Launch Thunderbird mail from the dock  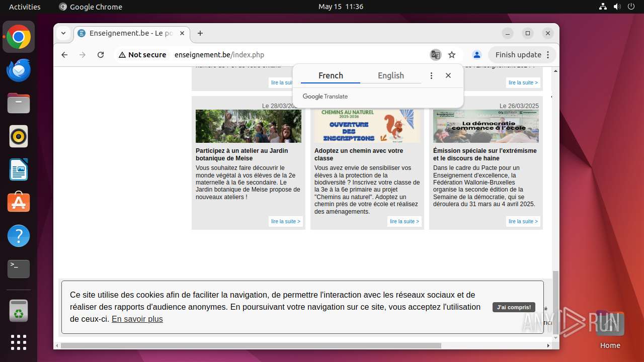[x=19, y=70]
